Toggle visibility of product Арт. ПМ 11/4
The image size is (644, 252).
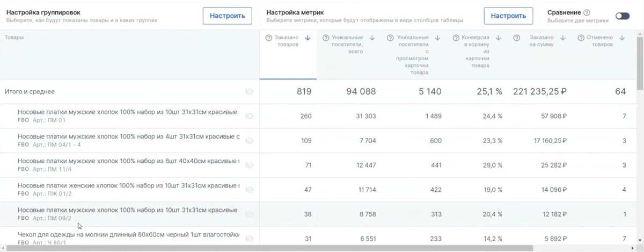(249, 165)
